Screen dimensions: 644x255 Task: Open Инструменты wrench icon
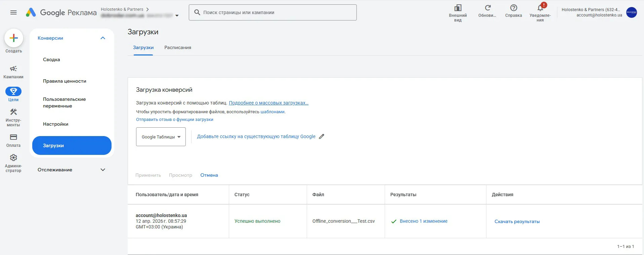click(13, 112)
